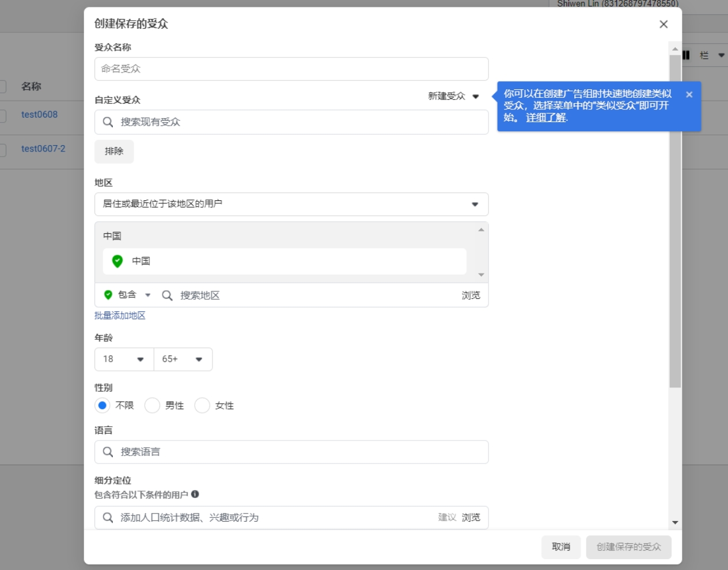Open test0607-2 audience in background list
728x570 pixels.
coord(43,149)
